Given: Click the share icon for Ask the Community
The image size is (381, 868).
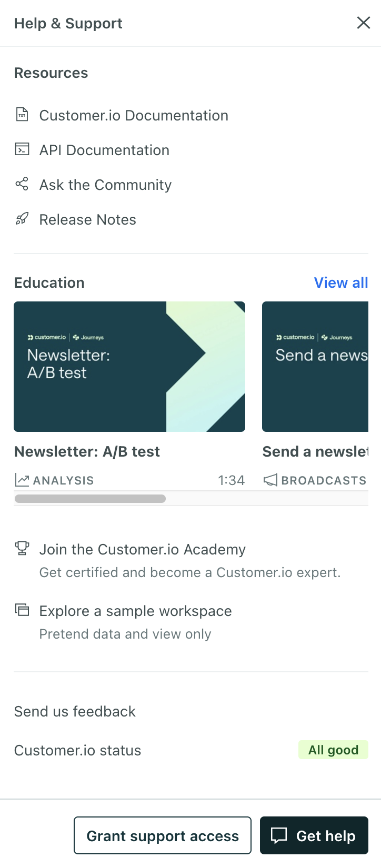Looking at the screenshot, I should point(22,184).
